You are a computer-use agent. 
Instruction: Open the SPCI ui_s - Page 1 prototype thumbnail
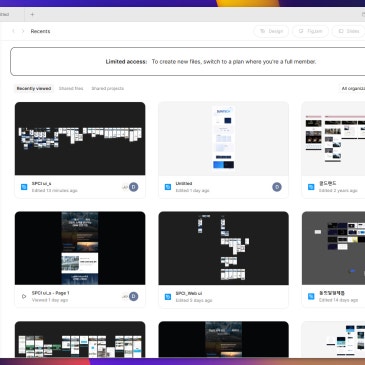pos(80,248)
